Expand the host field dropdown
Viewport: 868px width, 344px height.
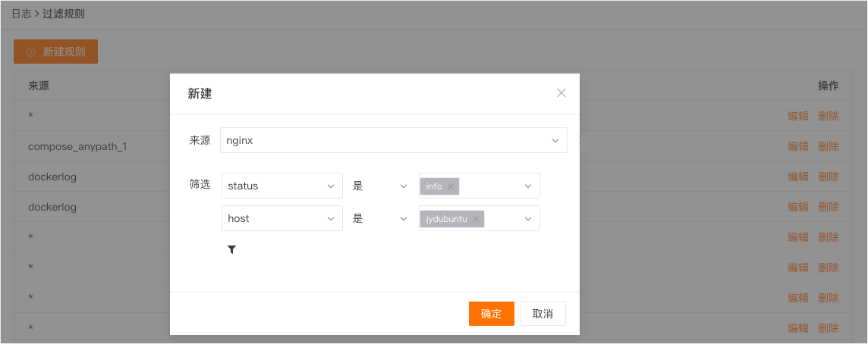[281, 218]
